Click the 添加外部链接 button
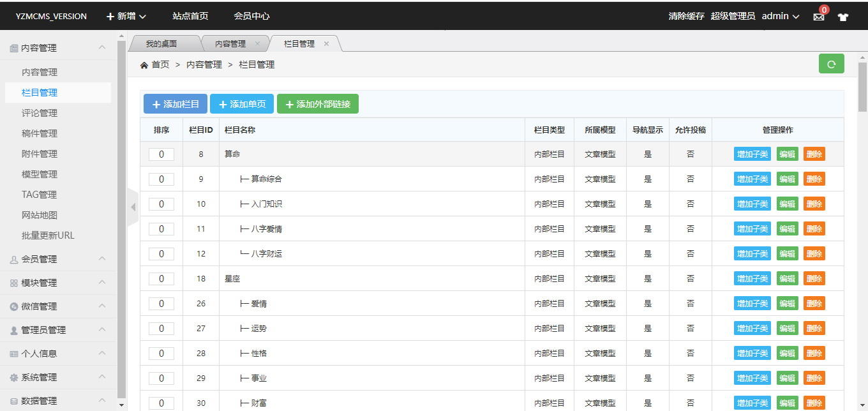Screen dimensions: 868x411 pos(318,104)
